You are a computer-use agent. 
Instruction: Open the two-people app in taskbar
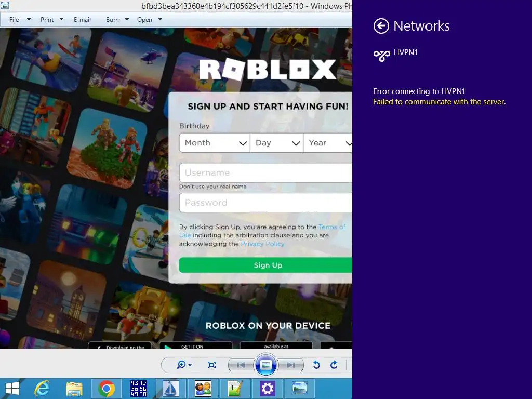(x=203, y=389)
